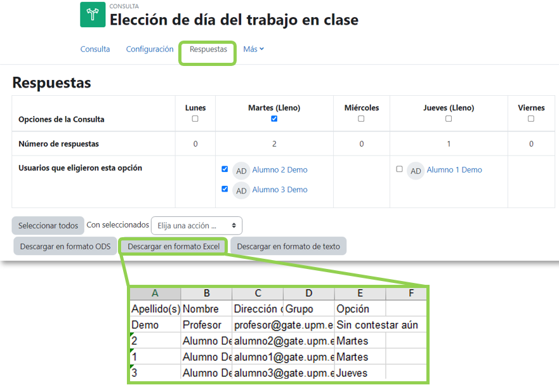The width and height of the screenshot is (559, 392).
Task: Uncheck the Martes (Lleno) column checkbox
Action: [x=274, y=119]
